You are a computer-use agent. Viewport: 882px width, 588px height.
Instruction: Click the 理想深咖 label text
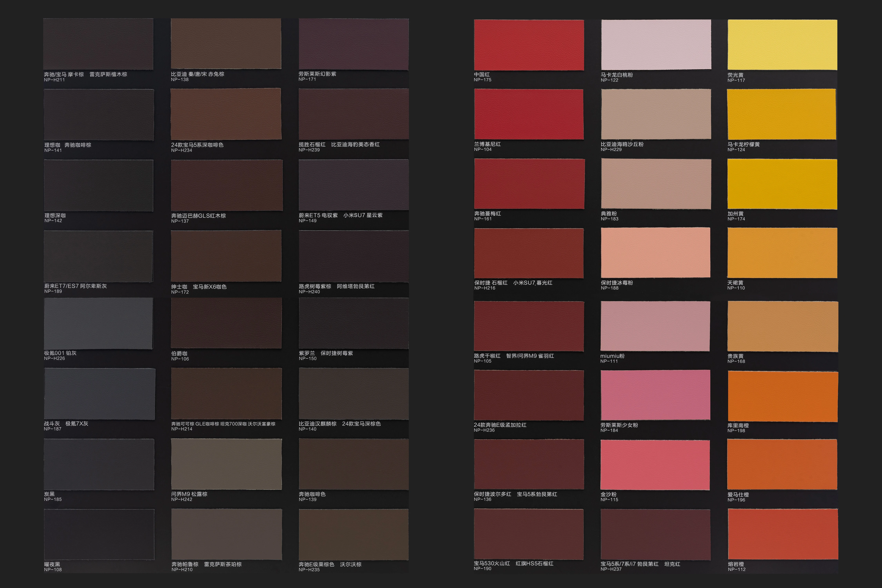pyautogui.click(x=55, y=216)
